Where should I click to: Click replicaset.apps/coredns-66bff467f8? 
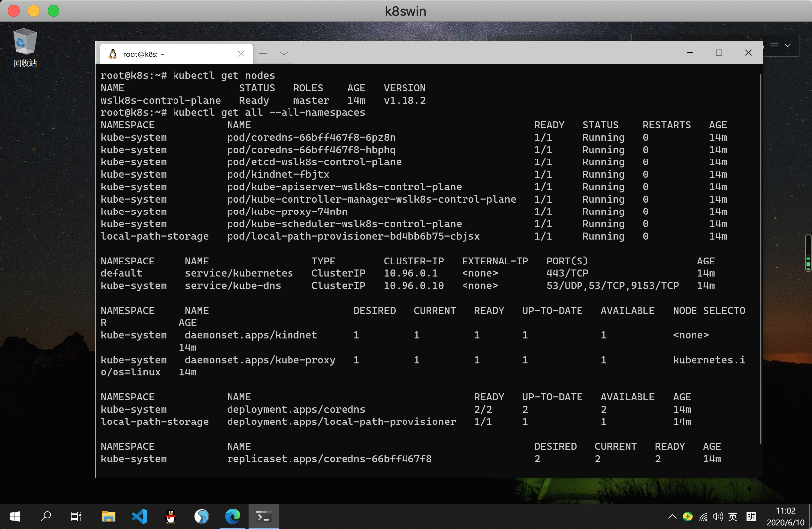(x=329, y=459)
